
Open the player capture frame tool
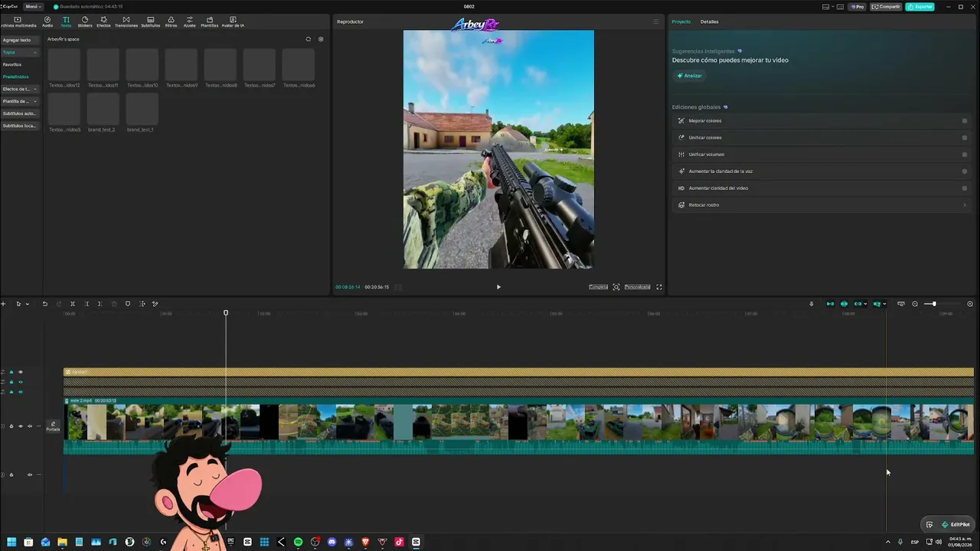(x=616, y=287)
